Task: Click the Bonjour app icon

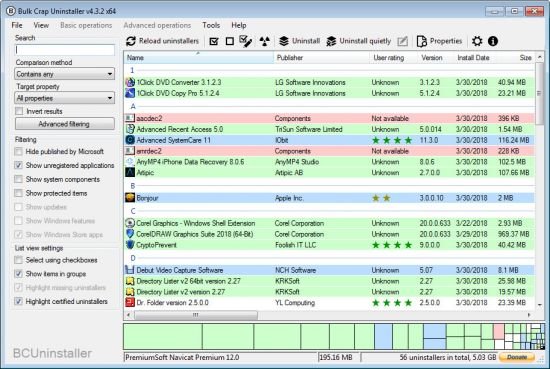Action: [130, 198]
